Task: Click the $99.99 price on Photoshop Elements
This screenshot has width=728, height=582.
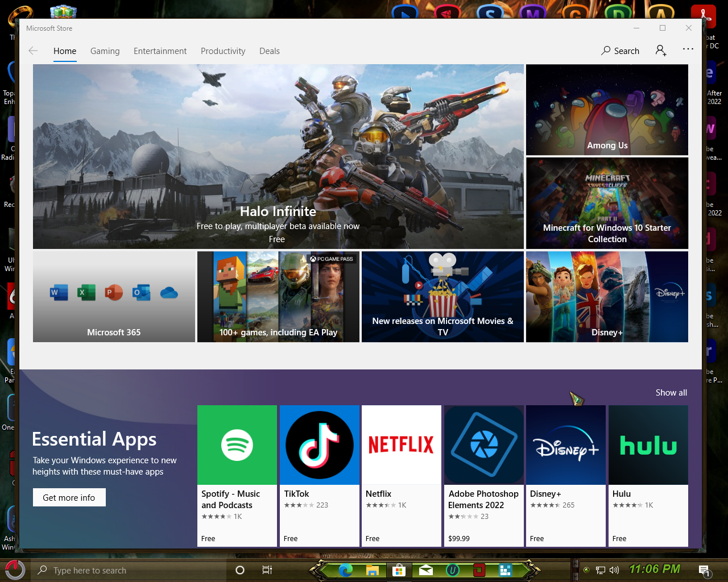Action: click(x=459, y=538)
